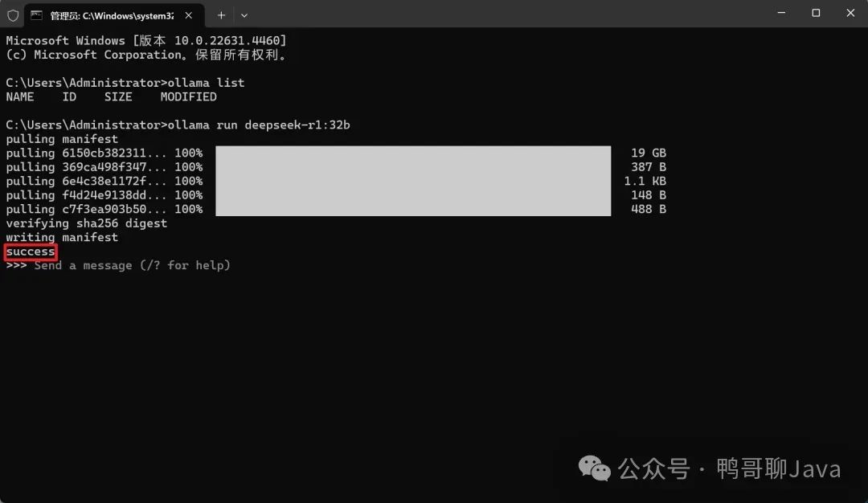
Task: Click the 'ollama list' command line
Action: point(125,83)
